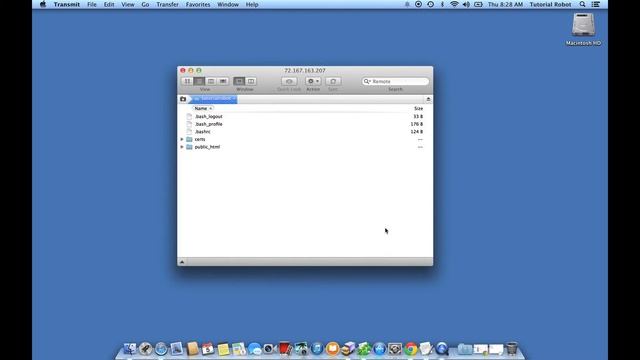Viewport: 640px width, 360px height.
Task: Open the Transfer menu
Action: [x=167, y=4]
